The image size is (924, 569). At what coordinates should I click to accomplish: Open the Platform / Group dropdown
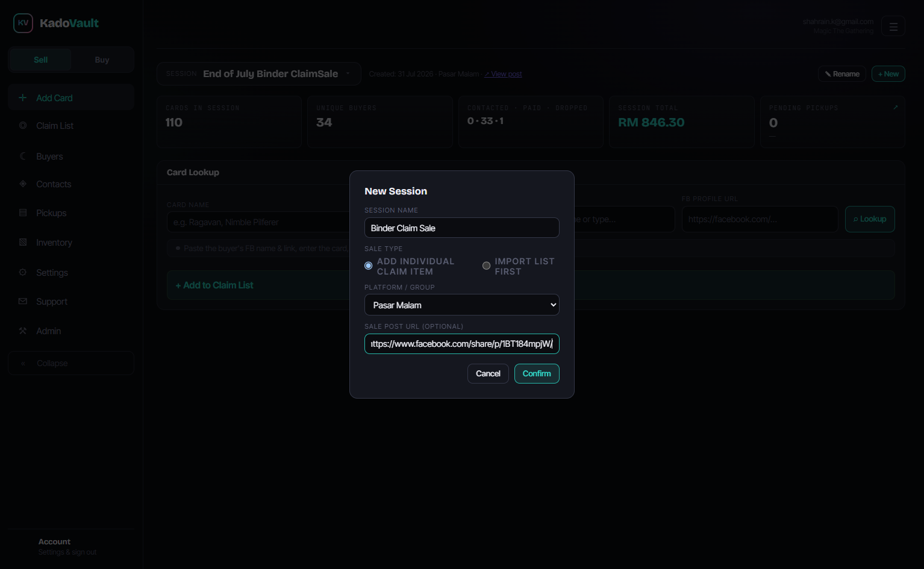(462, 305)
